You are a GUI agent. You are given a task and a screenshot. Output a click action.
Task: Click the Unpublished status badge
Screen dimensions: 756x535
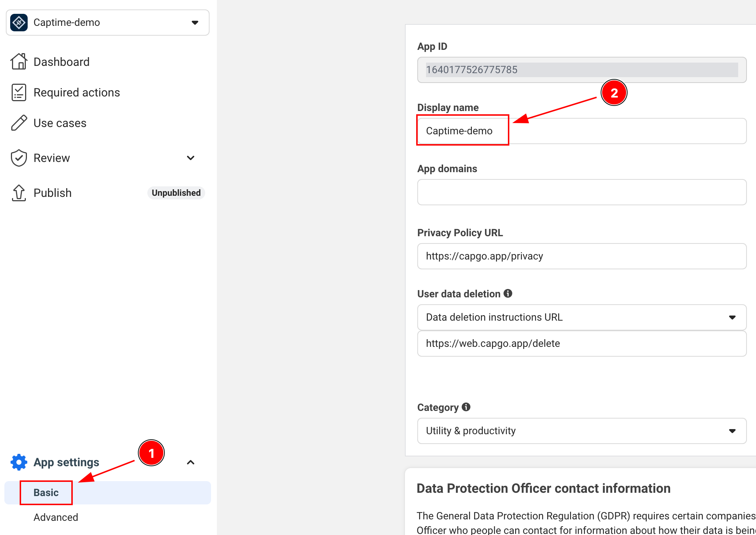pos(176,193)
